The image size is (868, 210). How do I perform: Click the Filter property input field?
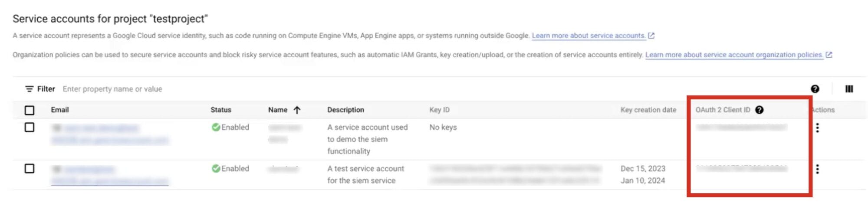pos(112,89)
